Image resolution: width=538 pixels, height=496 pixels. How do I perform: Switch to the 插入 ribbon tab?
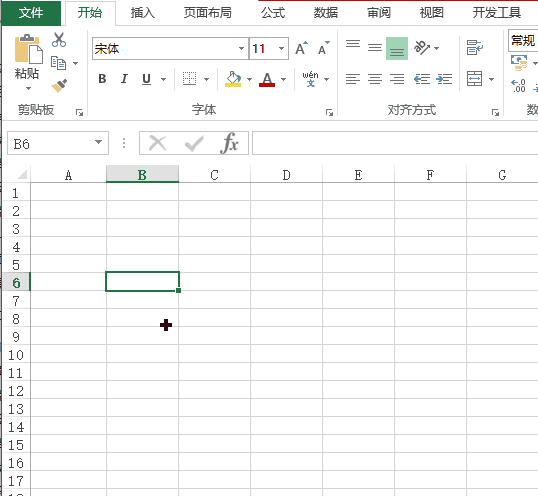click(x=143, y=13)
